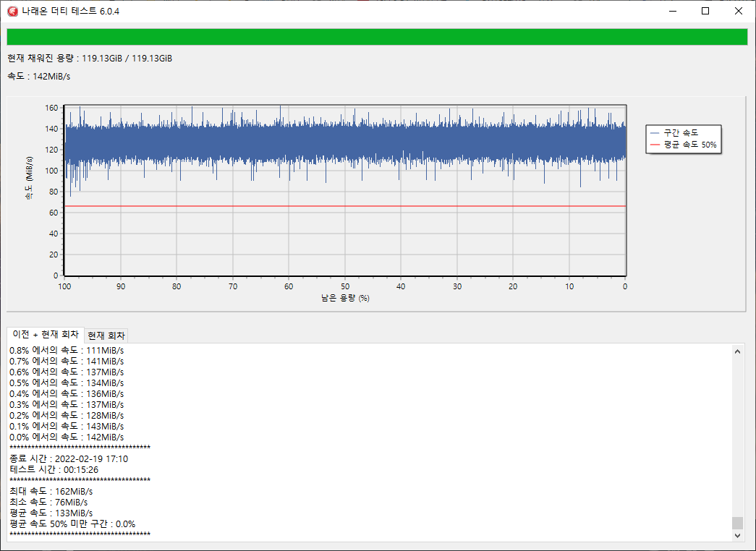Click the '0.2% 에서의 속도 : 128MiB/s' log line
Screen dimensions: 756x551
(67, 416)
